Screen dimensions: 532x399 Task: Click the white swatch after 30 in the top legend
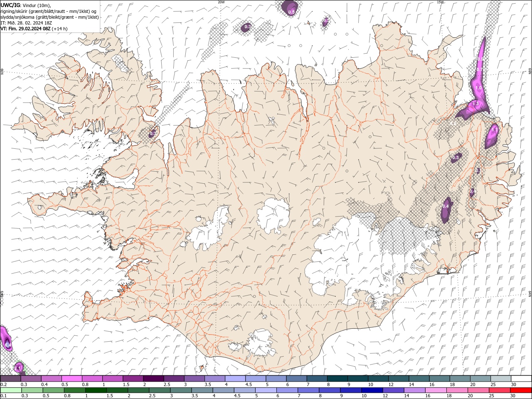tap(521, 378)
